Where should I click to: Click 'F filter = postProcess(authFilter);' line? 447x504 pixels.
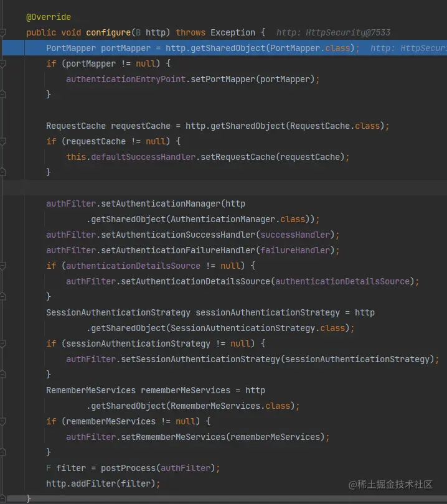pos(133,468)
